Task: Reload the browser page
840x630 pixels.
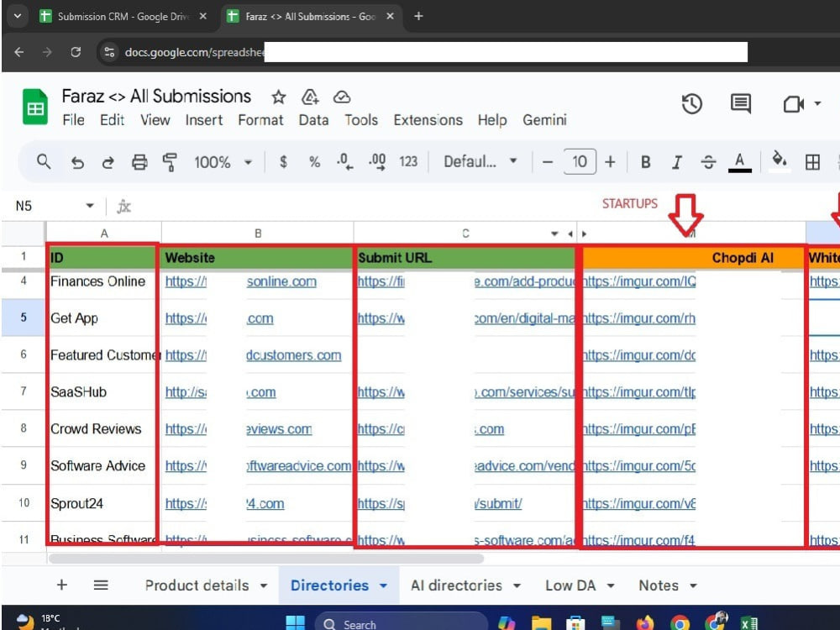Action: (x=76, y=52)
